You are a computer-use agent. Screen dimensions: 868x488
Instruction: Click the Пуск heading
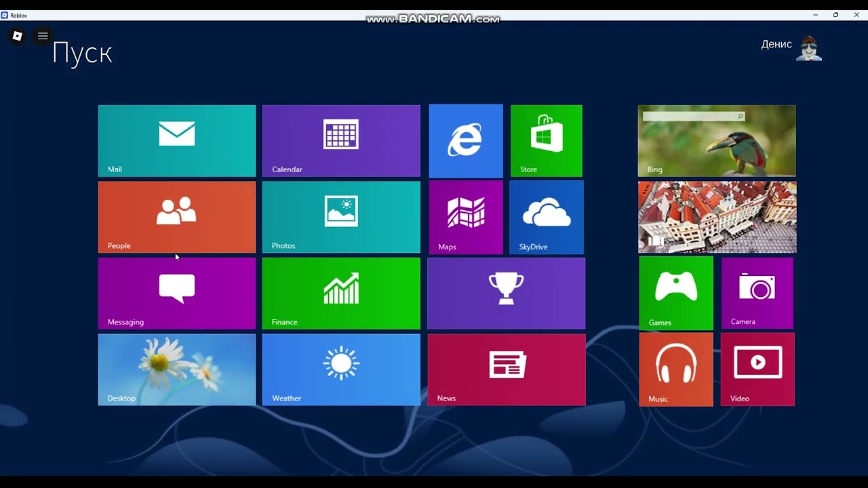click(x=82, y=53)
